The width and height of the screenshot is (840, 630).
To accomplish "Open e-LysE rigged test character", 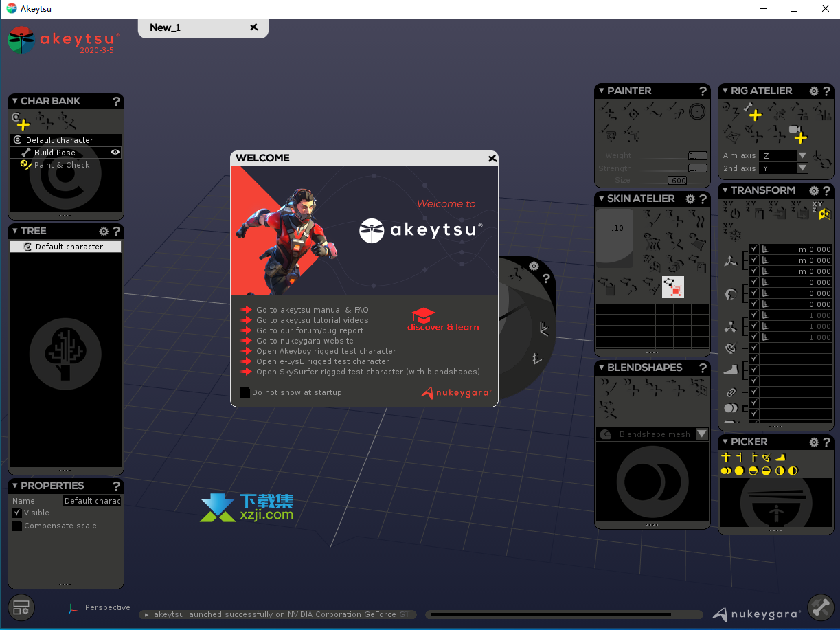I will pyautogui.click(x=323, y=362).
